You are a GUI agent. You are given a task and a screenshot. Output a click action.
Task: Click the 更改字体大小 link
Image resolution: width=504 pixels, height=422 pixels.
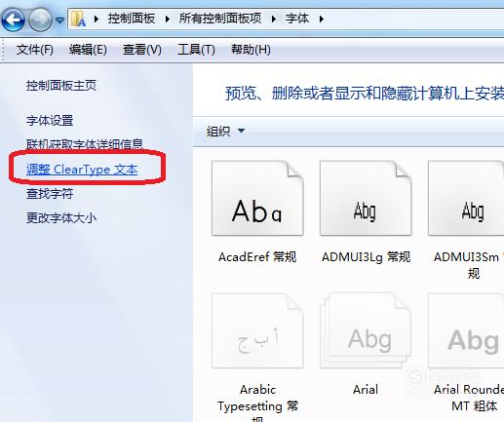(x=61, y=217)
